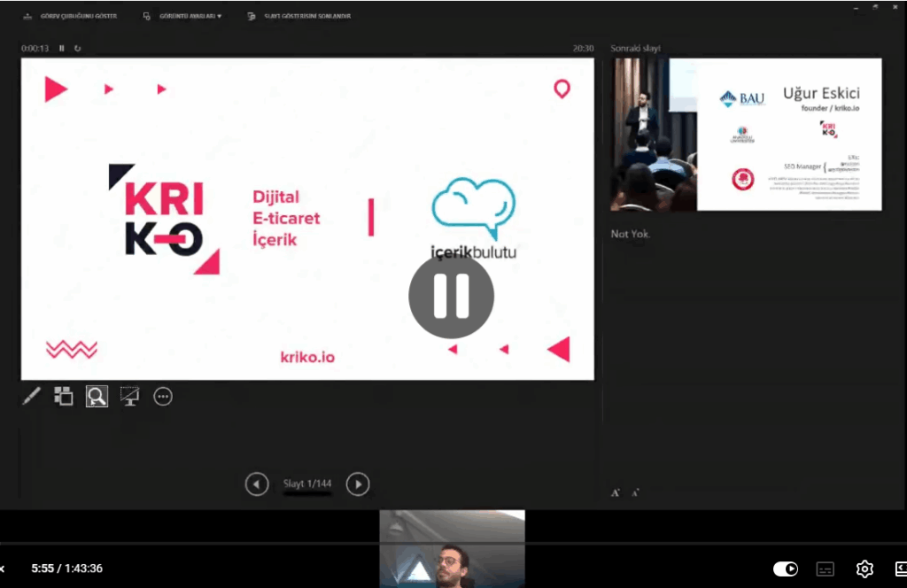The image size is (907, 588).
Task: Increase the notes text size
Action: (x=616, y=492)
